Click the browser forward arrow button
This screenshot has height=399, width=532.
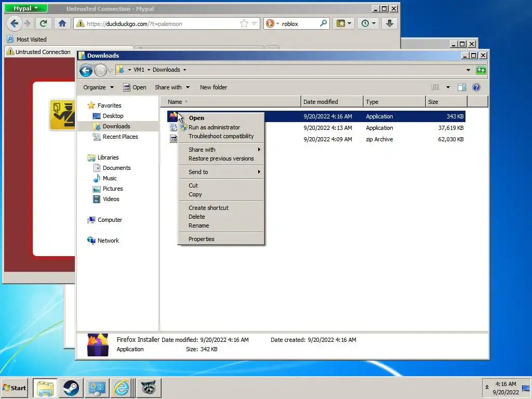(28, 23)
